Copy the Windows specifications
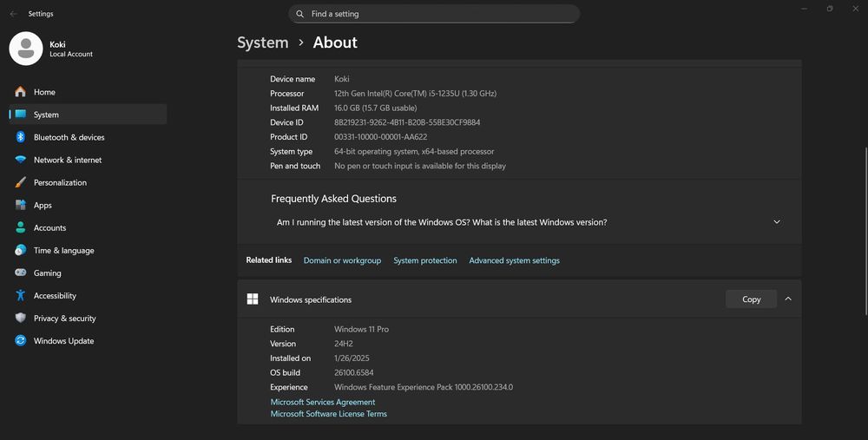The height and width of the screenshot is (440, 868). [751, 299]
